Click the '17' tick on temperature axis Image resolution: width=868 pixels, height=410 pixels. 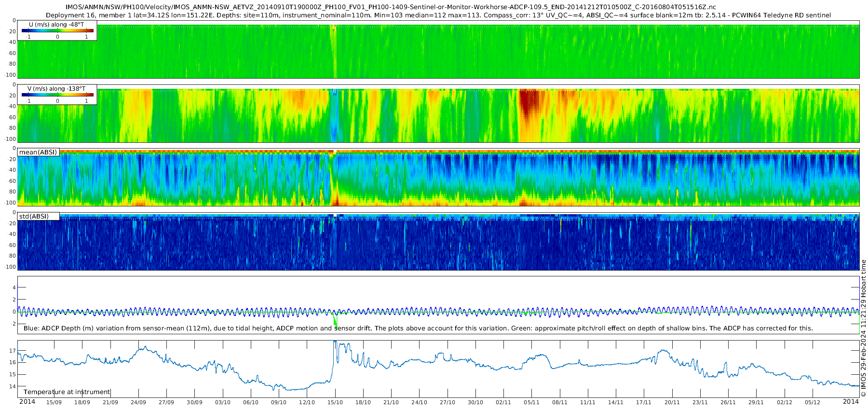13,351
